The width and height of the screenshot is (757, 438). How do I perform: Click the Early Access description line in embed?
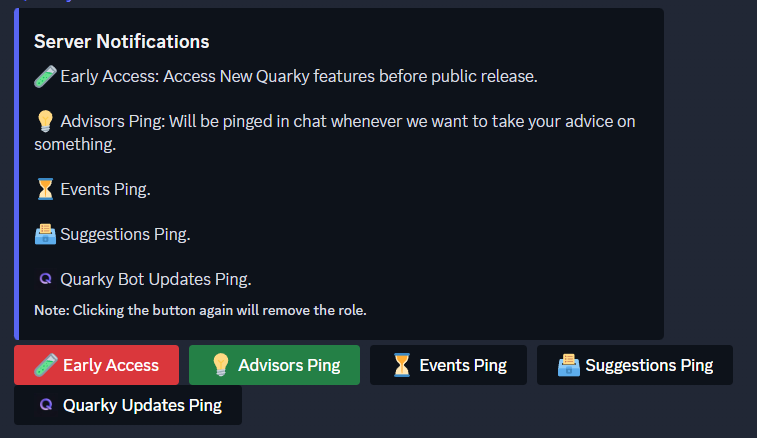click(x=298, y=76)
